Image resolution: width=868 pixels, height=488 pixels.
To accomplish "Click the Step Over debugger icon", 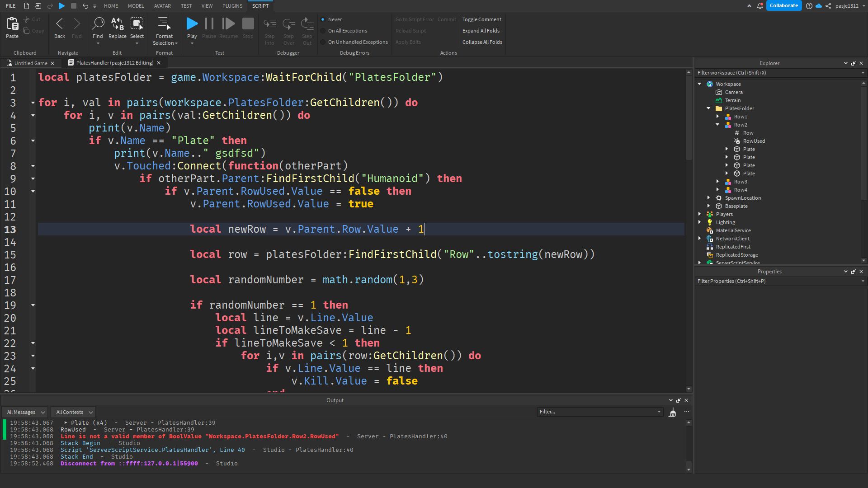I will [288, 23].
